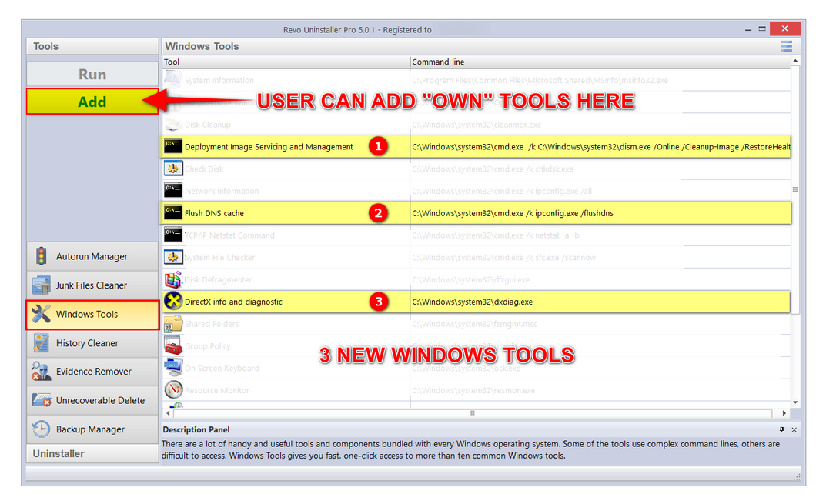
Task: Select the On Screen Keyboard row
Action: point(475,368)
